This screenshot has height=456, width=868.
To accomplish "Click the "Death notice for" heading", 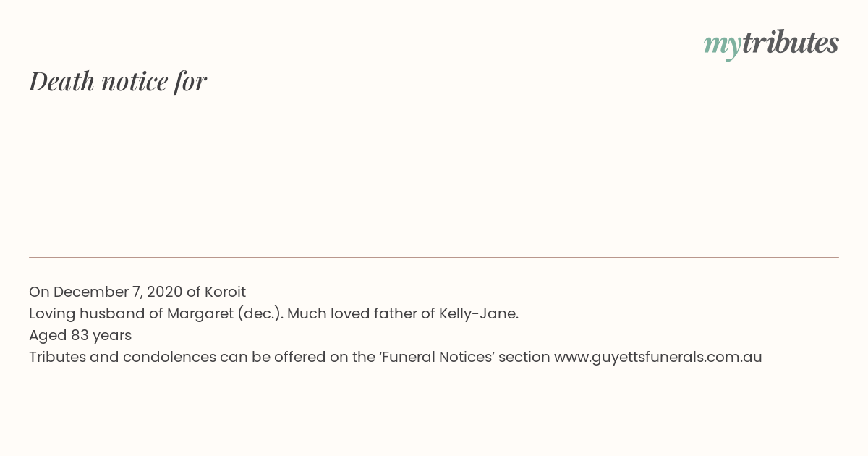I will click(x=118, y=81).
